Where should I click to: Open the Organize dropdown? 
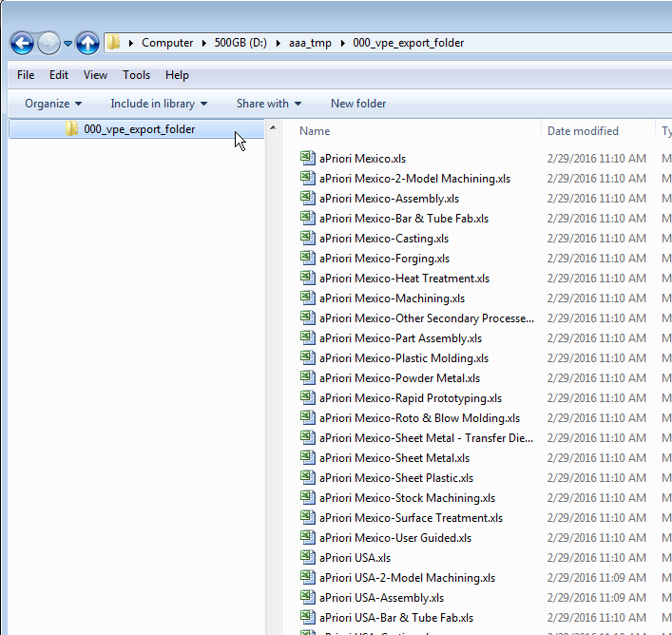[53, 104]
